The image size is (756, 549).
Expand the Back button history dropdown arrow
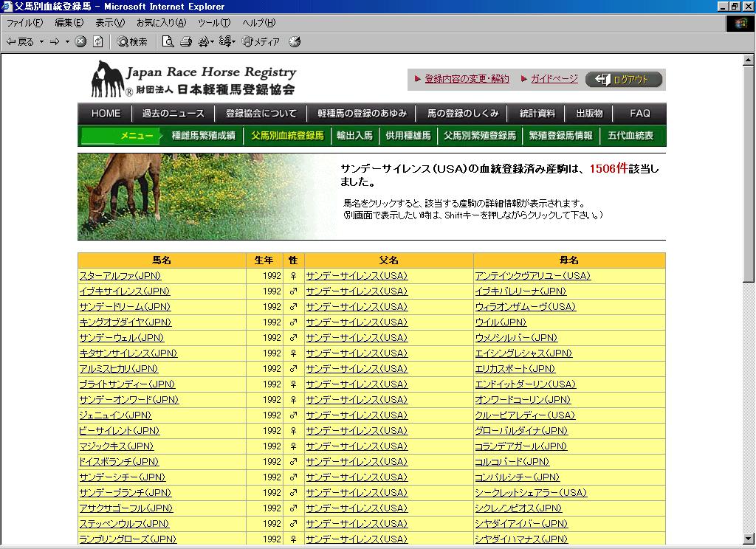point(41,42)
